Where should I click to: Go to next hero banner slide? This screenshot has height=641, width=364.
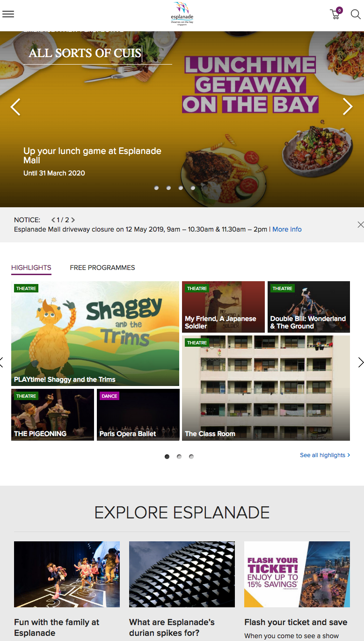[x=348, y=107]
